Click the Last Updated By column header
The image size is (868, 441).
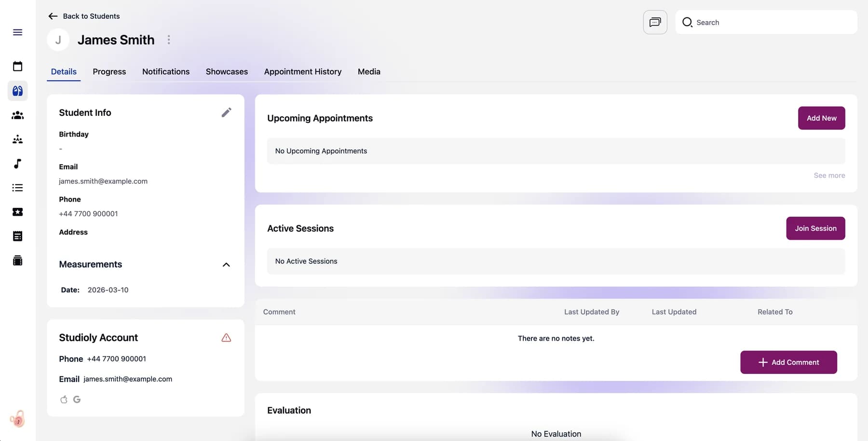(592, 312)
